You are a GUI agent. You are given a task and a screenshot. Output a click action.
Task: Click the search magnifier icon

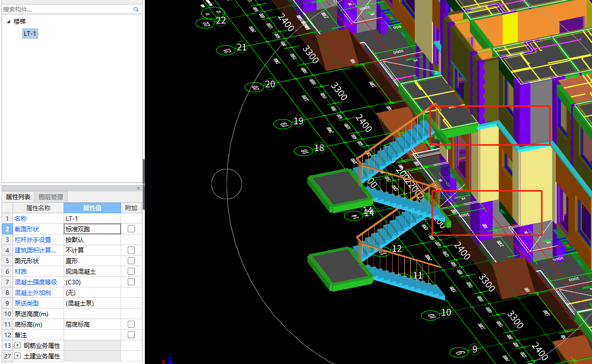[136, 10]
